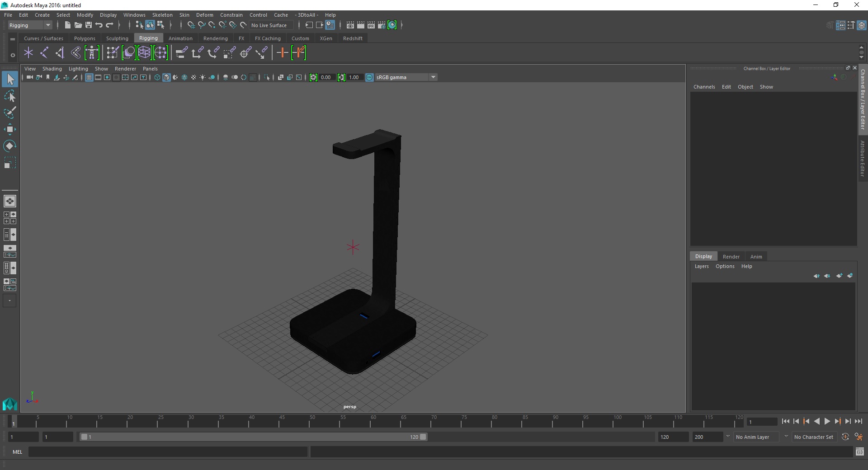Toggle smooth shade all in the viewport
868x470 pixels.
(x=166, y=77)
